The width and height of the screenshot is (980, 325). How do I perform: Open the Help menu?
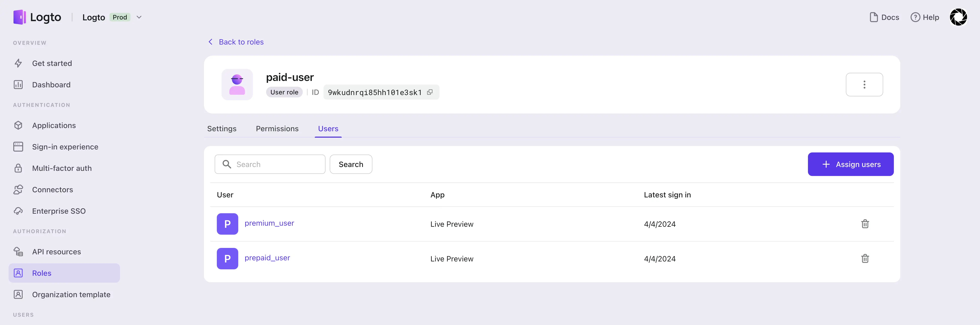(925, 17)
